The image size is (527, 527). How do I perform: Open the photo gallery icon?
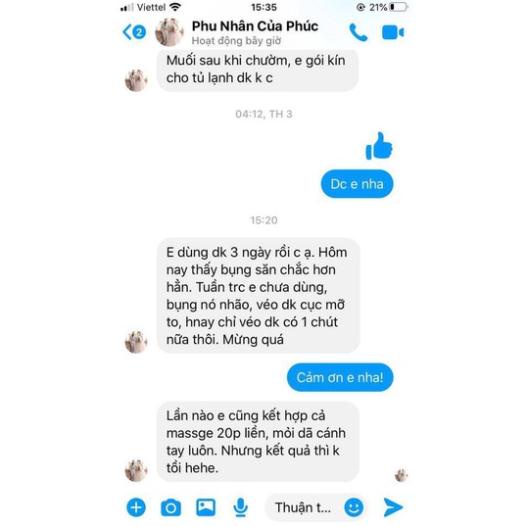tap(206, 507)
